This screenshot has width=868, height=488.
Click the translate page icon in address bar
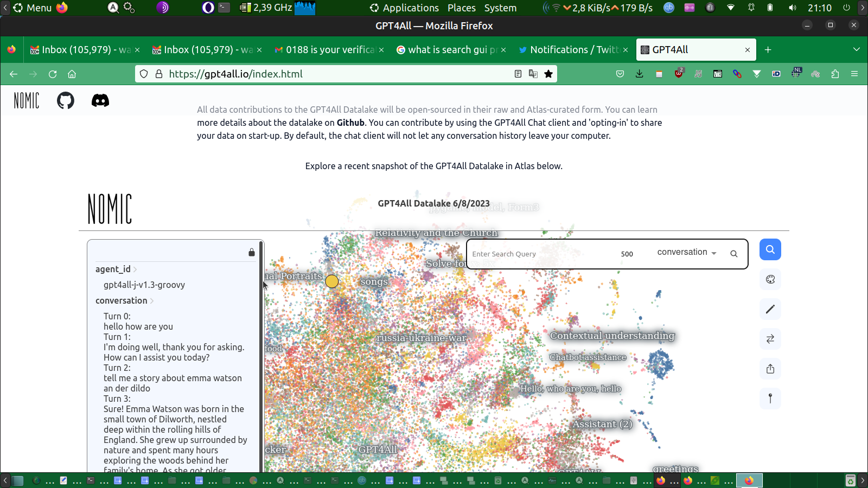point(533,74)
